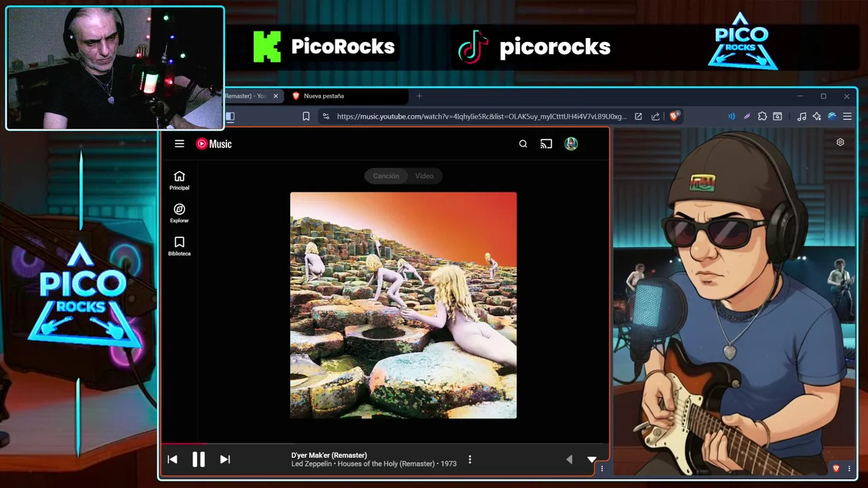
Task: Click Brave logo at page corner
Action: pyautogui.click(x=835, y=468)
